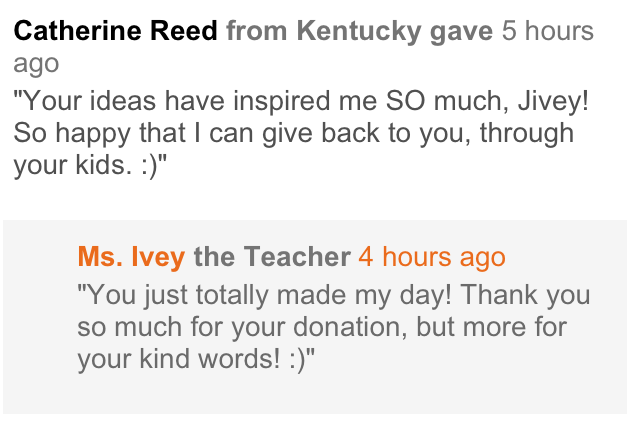The height and width of the screenshot is (421, 633).
Task: Click the word 'ago' under the donor name
Action: (x=36, y=65)
